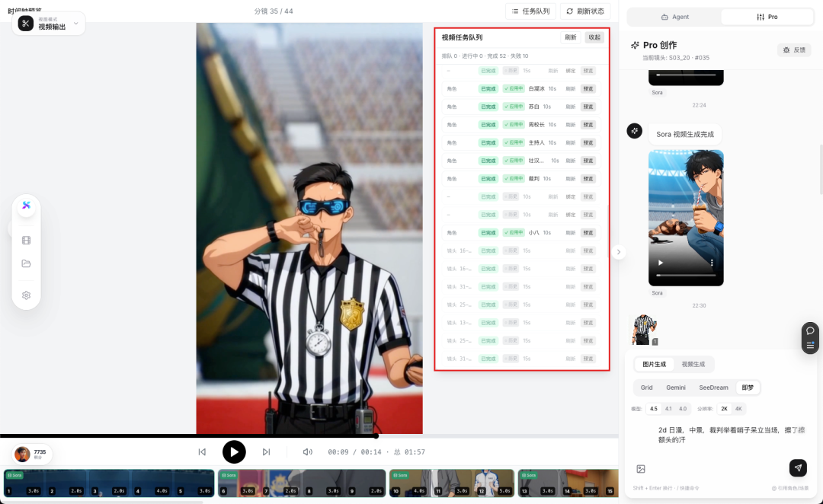Skip to the next shot
This screenshot has width=823, height=504.
tap(266, 451)
